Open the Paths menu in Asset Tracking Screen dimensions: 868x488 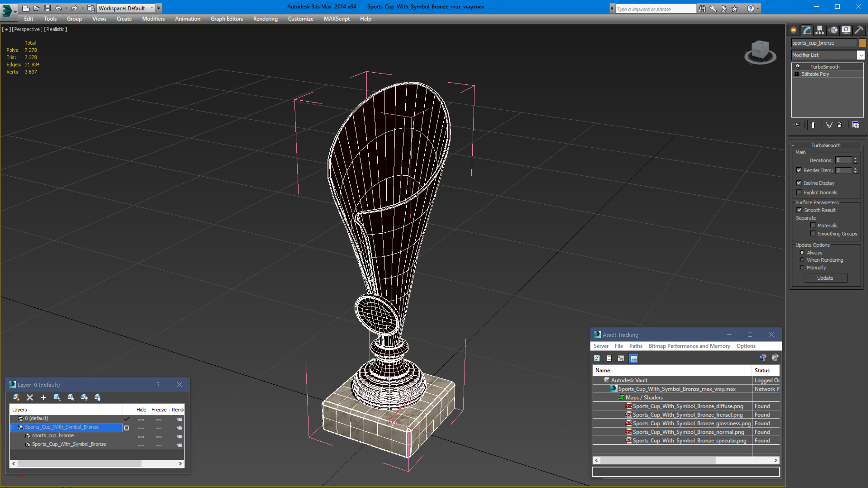click(636, 346)
